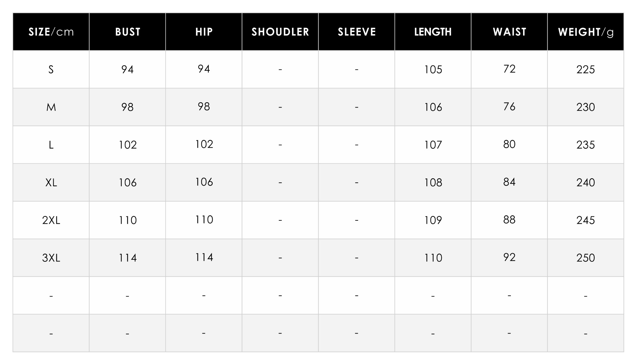Select weight value 230 for size M

[586, 107]
